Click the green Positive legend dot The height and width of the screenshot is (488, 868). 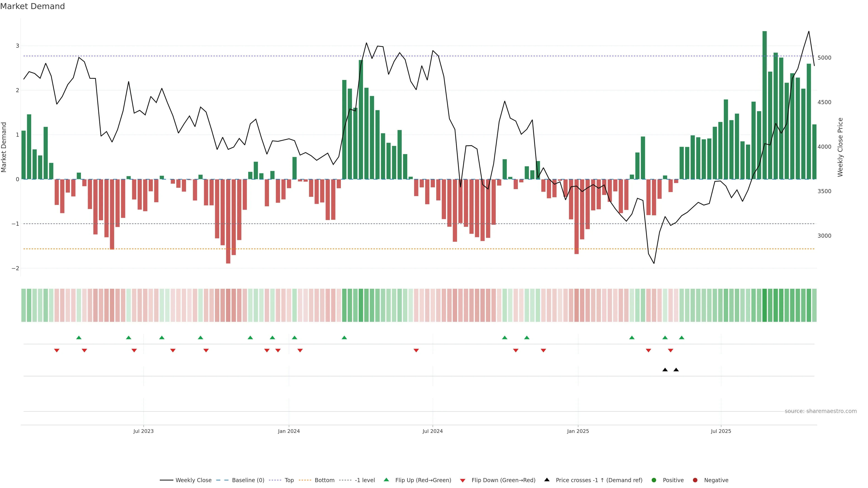[x=654, y=480]
